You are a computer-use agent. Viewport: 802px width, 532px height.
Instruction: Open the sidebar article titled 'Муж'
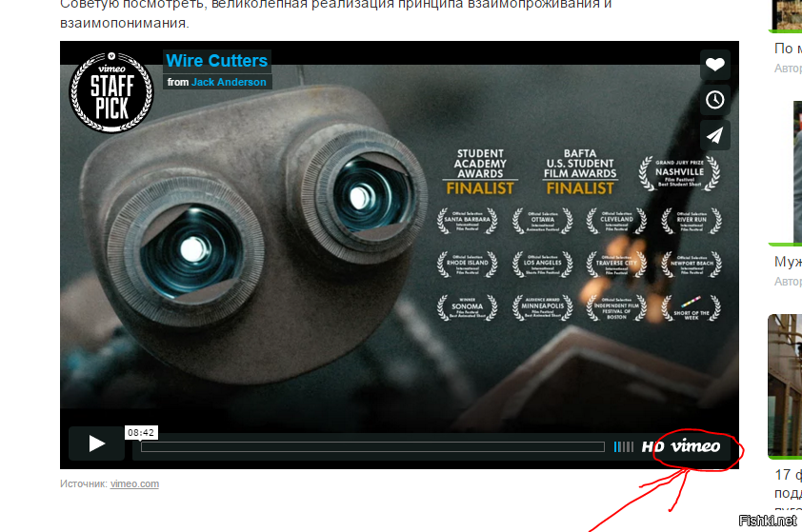[788, 262]
